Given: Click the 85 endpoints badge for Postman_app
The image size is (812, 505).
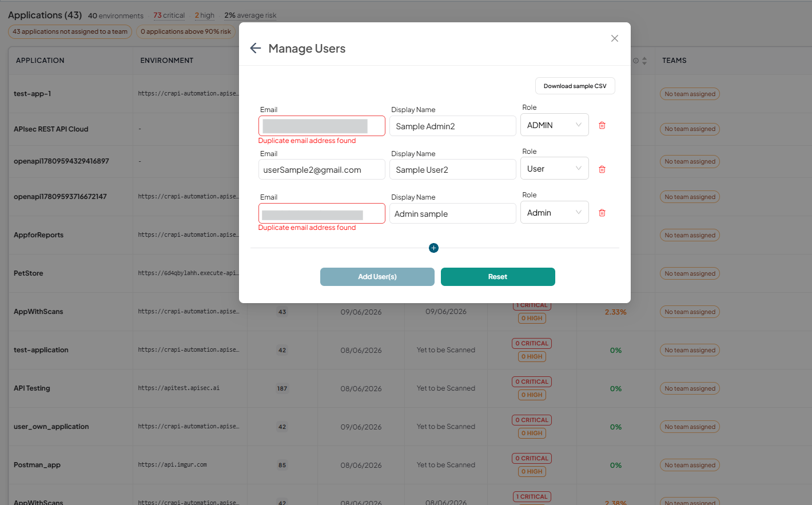Looking at the screenshot, I should (x=282, y=465).
